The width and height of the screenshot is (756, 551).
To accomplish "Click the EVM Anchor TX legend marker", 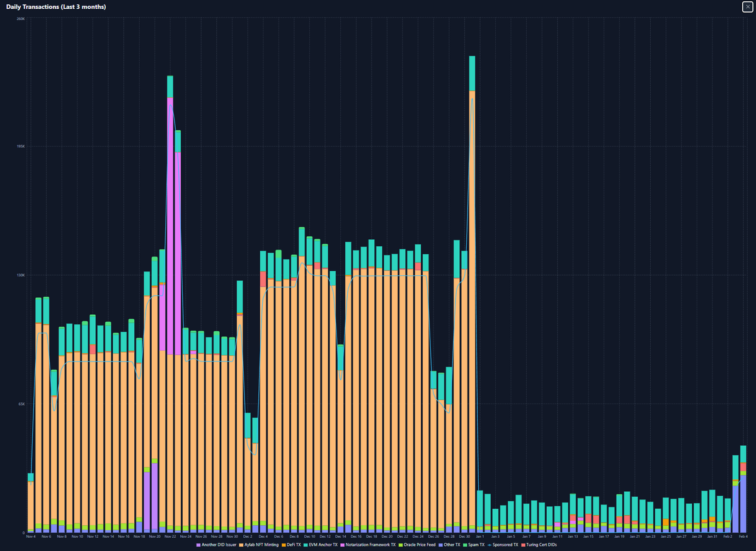I will point(304,545).
